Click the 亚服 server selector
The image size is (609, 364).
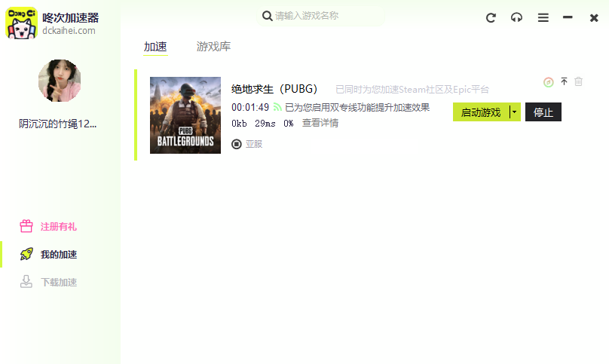[247, 144]
